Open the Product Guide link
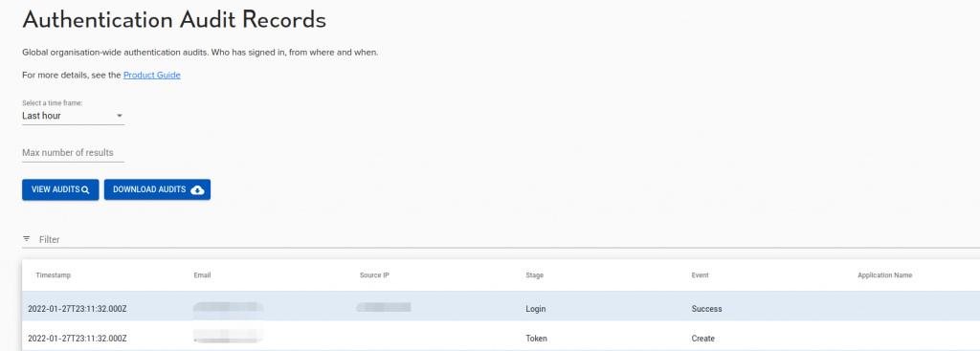The image size is (980, 351). (x=152, y=75)
